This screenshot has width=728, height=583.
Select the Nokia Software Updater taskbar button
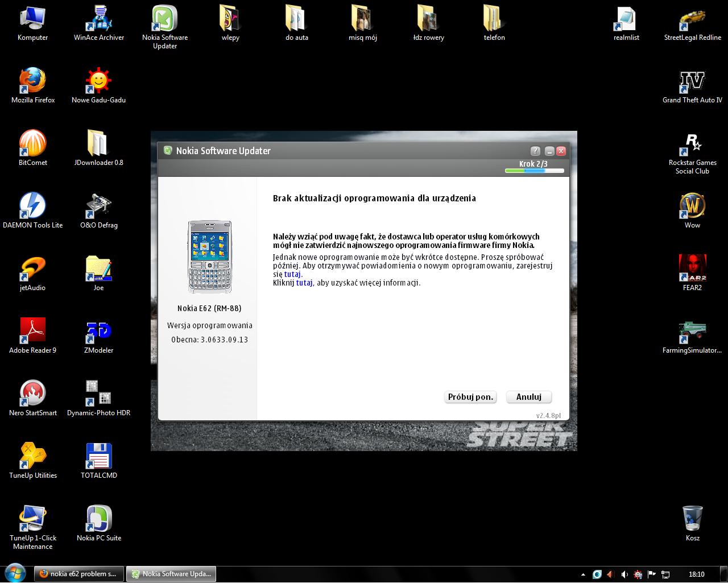[x=171, y=574]
